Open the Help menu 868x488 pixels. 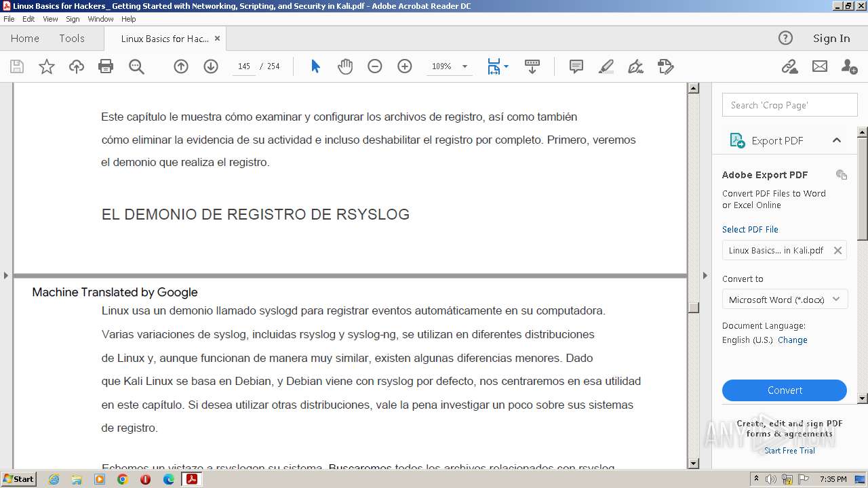tap(128, 19)
